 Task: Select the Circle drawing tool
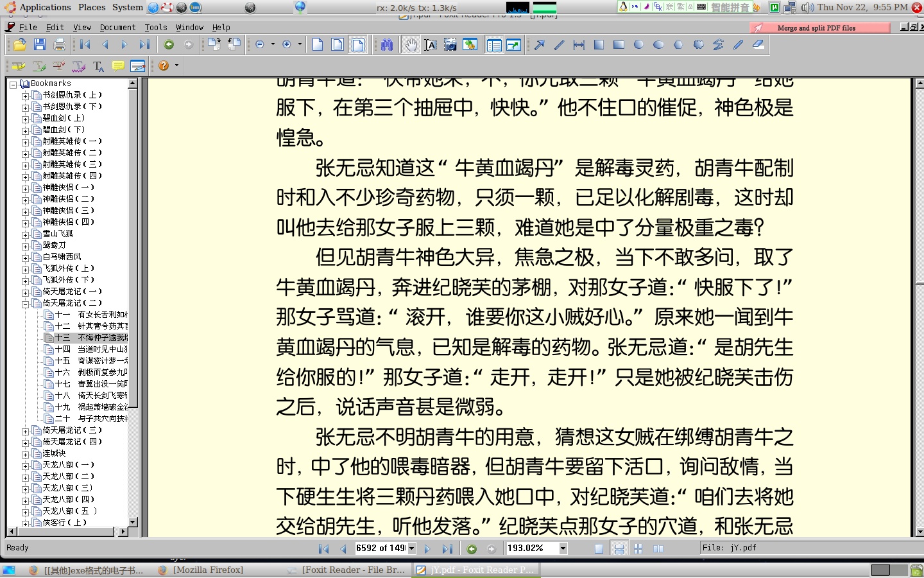(638, 44)
